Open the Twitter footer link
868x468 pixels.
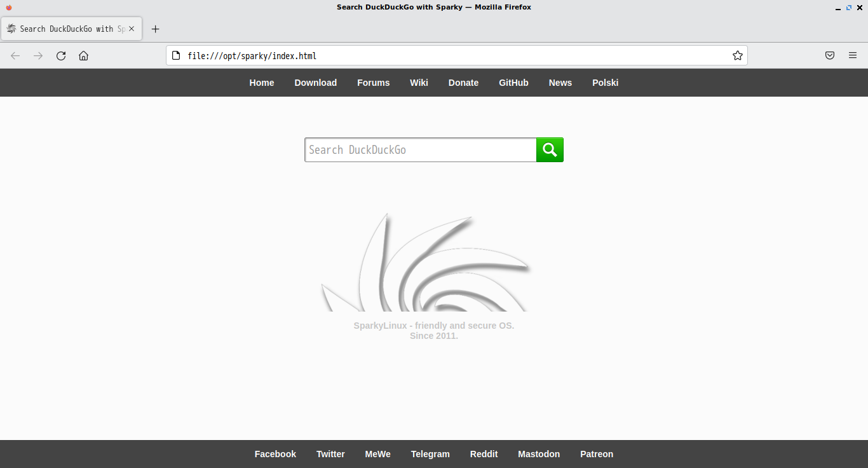[330, 454]
